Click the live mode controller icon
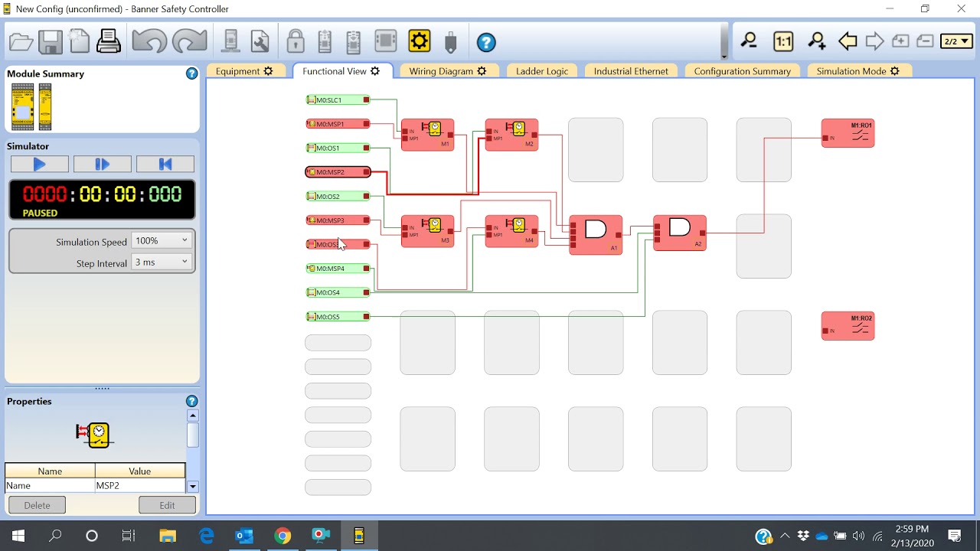Viewport: 980px width, 551px height. coord(385,41)
